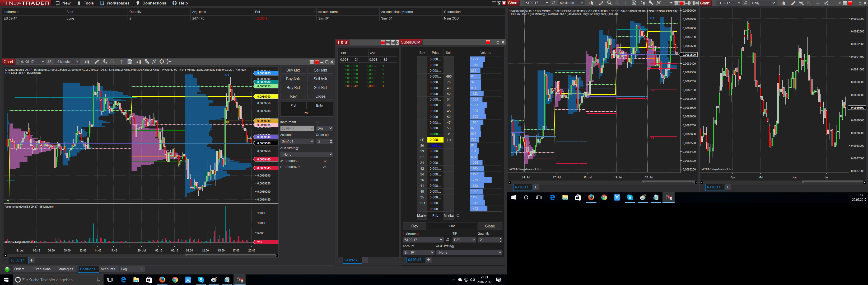Click red link square on 15 Minute chart

coord(317,61)
